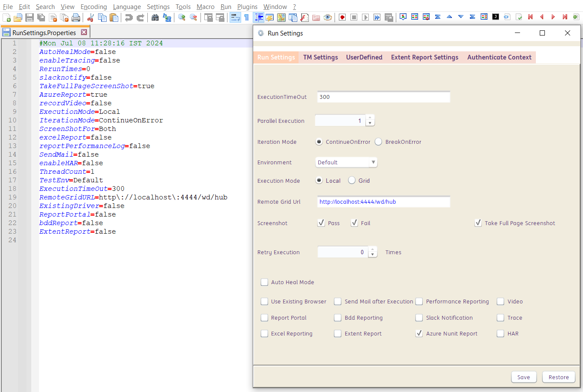Open the Environment Default dropdown

coord(346,162)
